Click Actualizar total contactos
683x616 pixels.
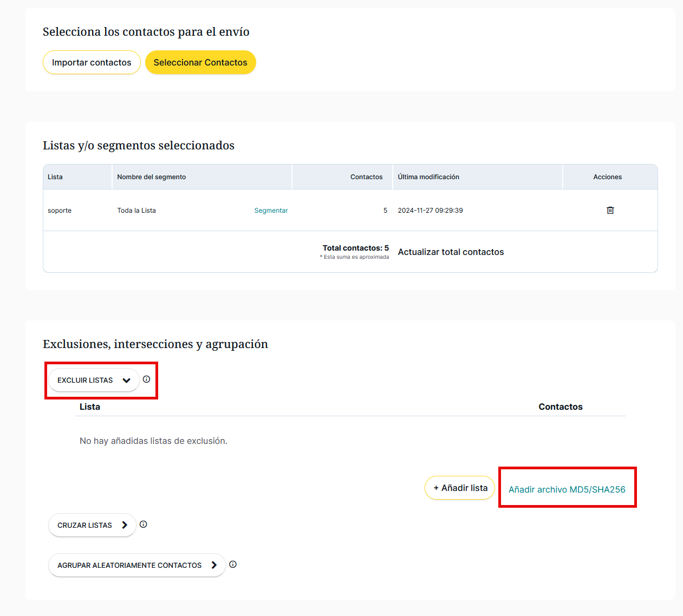pyautogui.click(x=451, y=252)
